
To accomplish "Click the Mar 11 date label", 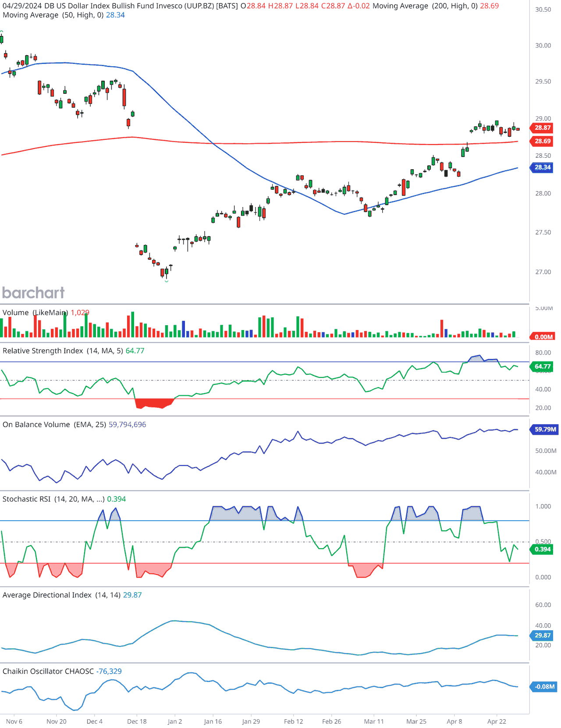I will (x=374, y=721).
